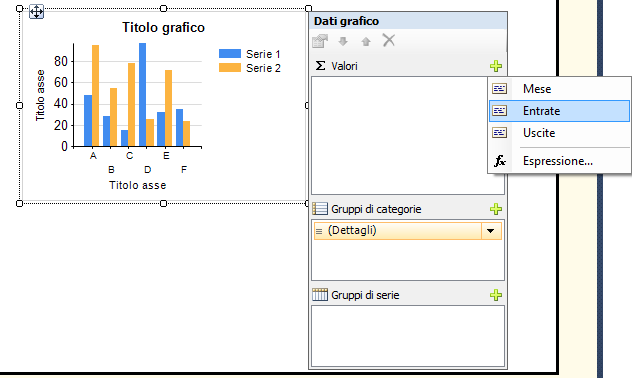Open Espressione... from the field menu
The width and height of the screenshot is (632, 378).
pyautogui.click(x=559, y=161)
